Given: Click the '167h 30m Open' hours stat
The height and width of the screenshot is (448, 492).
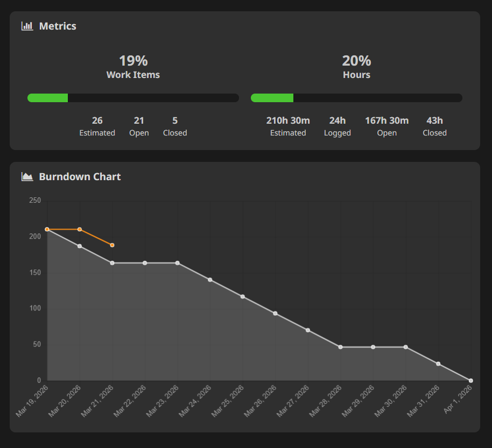Looking at the screenshot, I should click(386, 126).
